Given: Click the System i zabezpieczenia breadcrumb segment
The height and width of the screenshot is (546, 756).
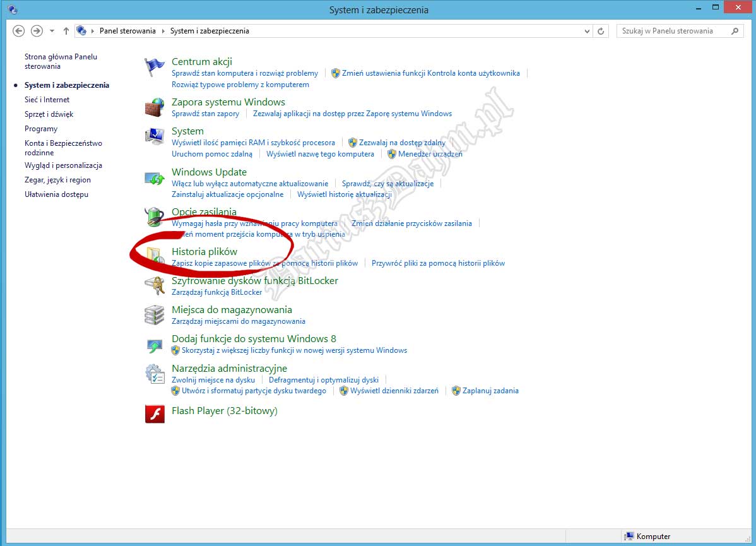Looking at the screenshot, I should pyautogui.click(x=210, y=31).
